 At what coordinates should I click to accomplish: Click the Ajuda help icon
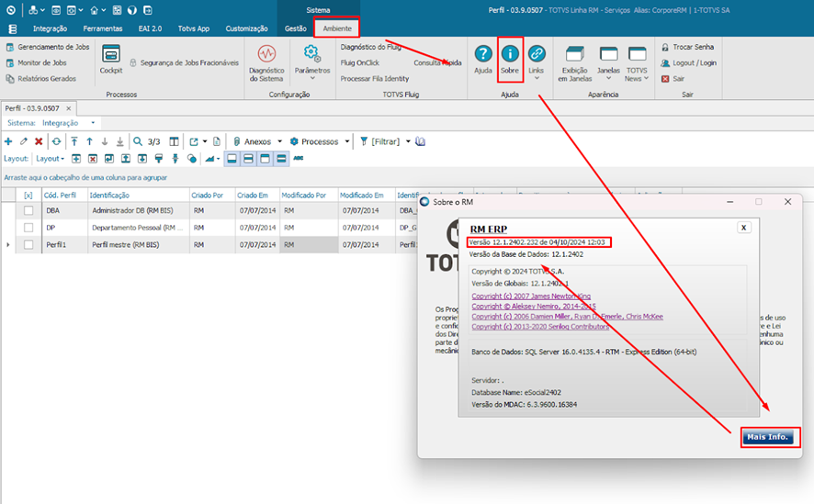pyautogui.click(x=482, y=54)
